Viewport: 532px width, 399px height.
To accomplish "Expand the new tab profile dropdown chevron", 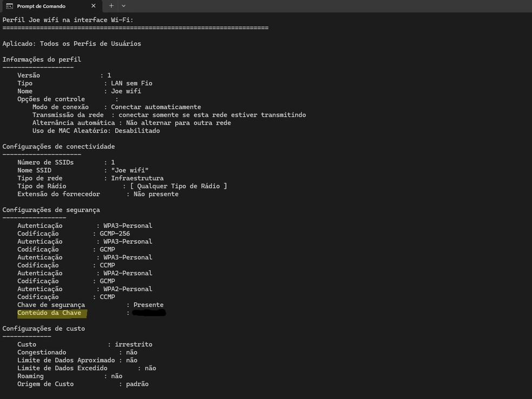I will [x=124, y=6].
